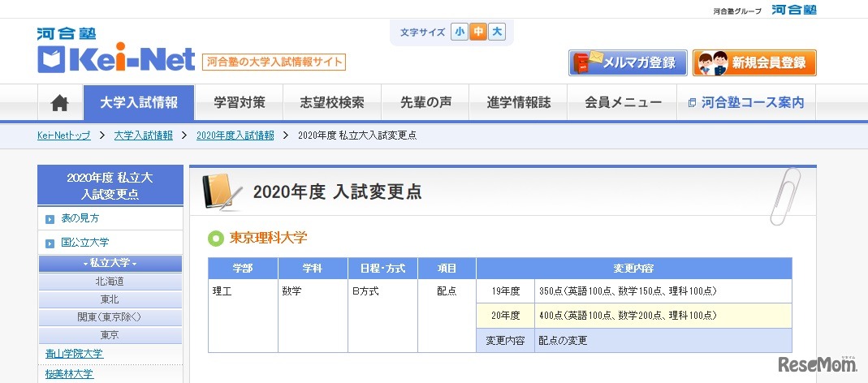
Task: Click the 学部 column header
Action: click(x=243, y=269)
